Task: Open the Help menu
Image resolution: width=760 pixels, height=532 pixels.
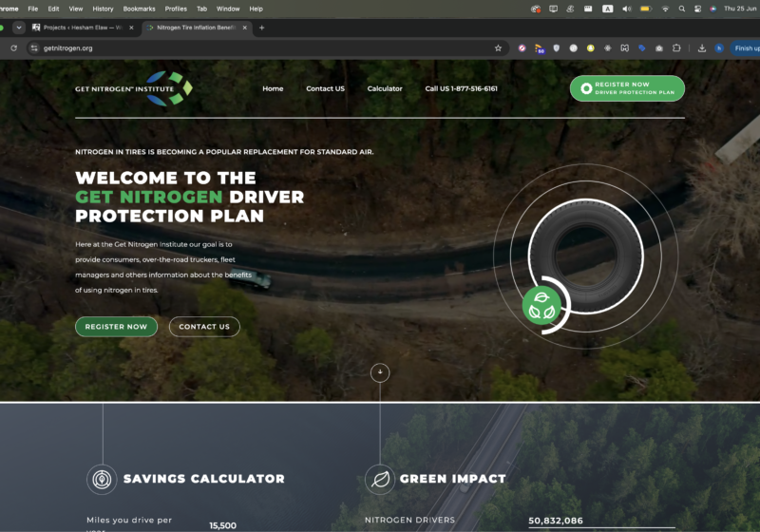Action: click(x=256, y=9)
